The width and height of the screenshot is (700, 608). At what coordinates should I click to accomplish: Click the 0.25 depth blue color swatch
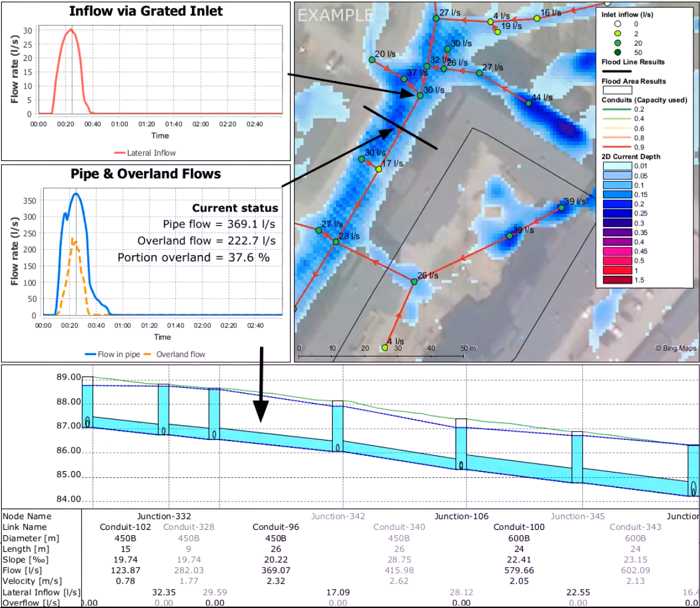click(617, 214)
